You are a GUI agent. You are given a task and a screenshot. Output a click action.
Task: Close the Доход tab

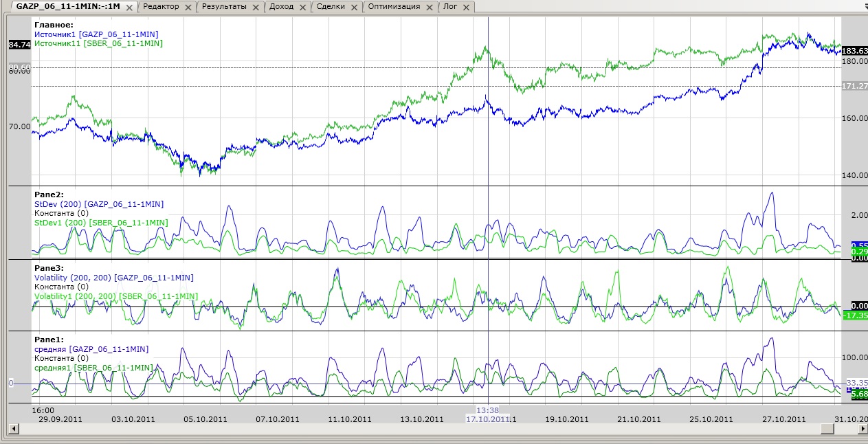(x=302, y=7)
